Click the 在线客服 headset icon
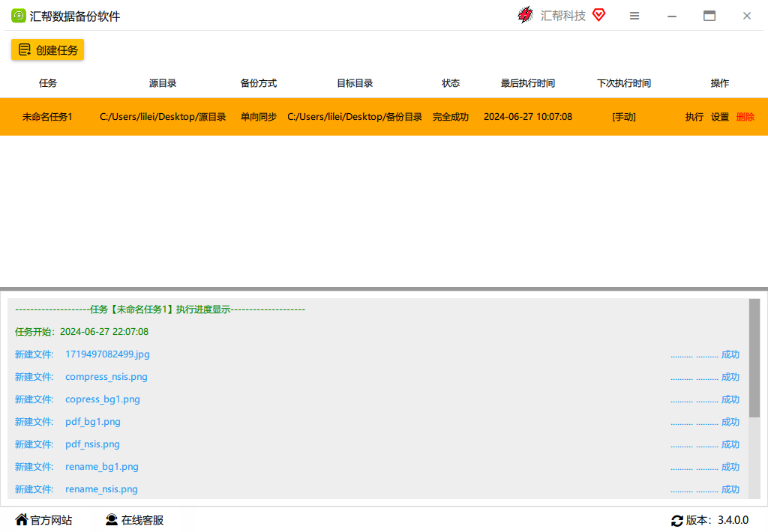The width and height of the screenshot is (768, 532). pos(112,519)
